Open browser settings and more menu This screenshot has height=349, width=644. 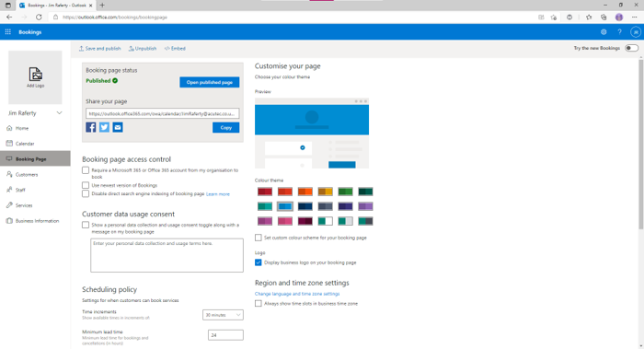(635, 17)
